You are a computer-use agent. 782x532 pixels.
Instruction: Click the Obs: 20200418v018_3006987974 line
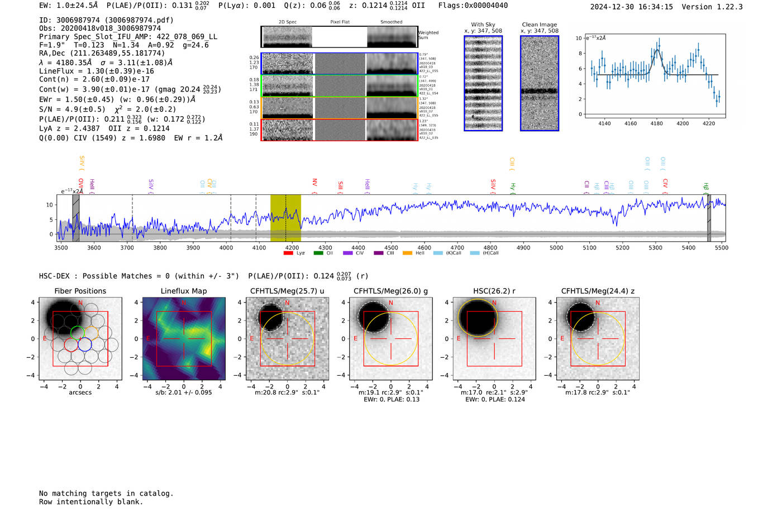coord(100,28)
